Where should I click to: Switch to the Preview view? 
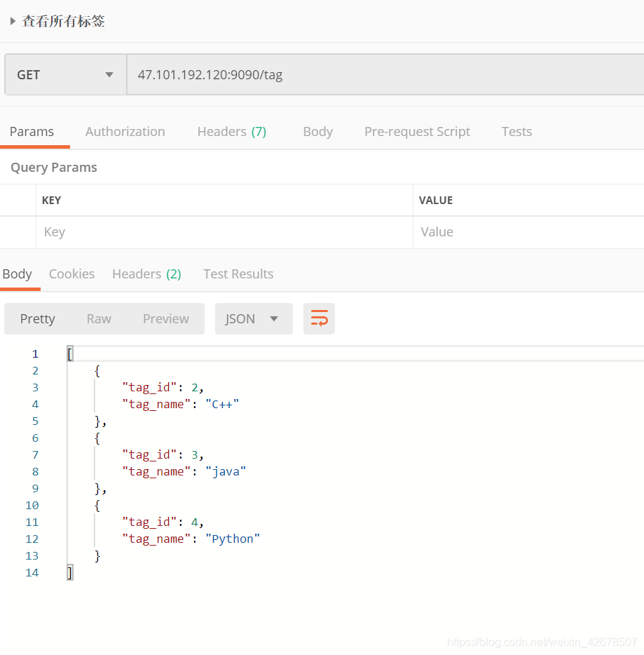[166, 318]
